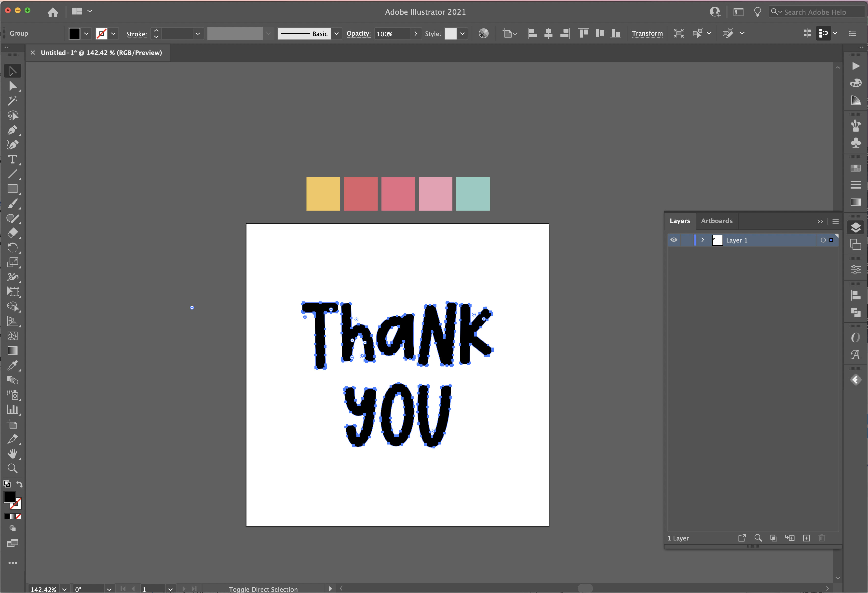The image size is (868, 593).
Task: Click horizontal align left icon
Action: pyautogui.click(x=532, y=34)
